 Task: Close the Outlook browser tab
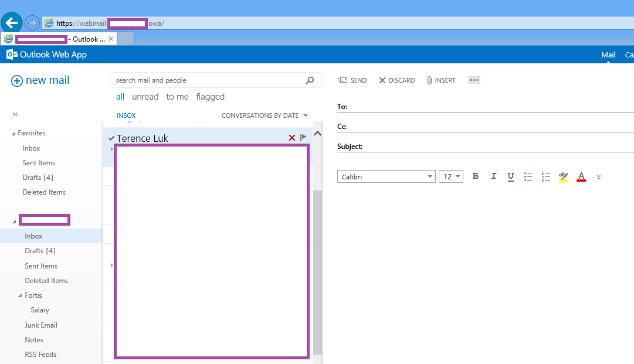click(x=111, y=39)
